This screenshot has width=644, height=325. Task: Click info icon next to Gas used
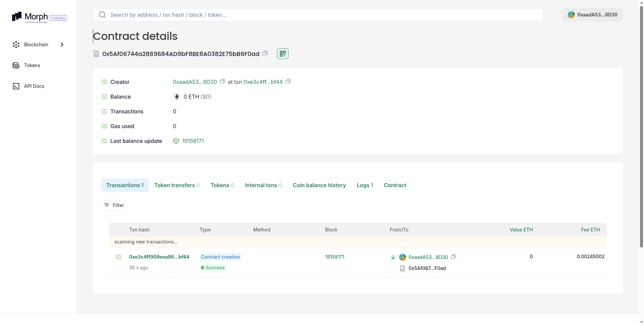pos(104,126)
